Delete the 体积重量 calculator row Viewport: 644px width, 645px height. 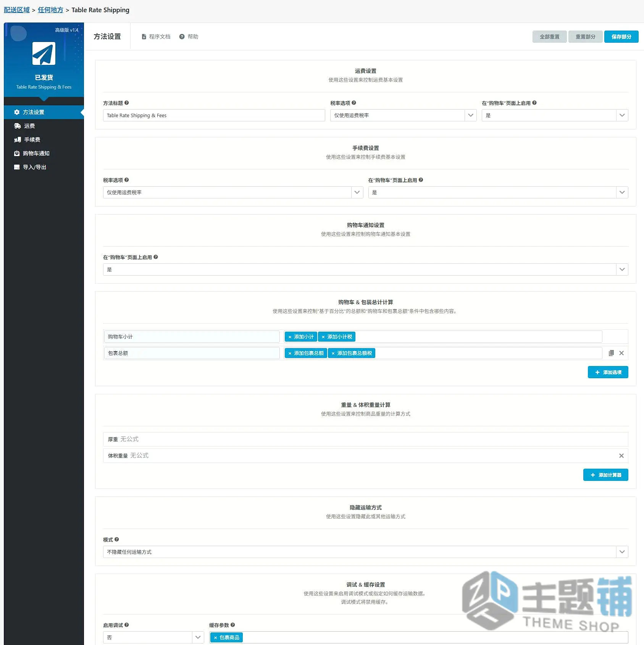click(621, 456)
